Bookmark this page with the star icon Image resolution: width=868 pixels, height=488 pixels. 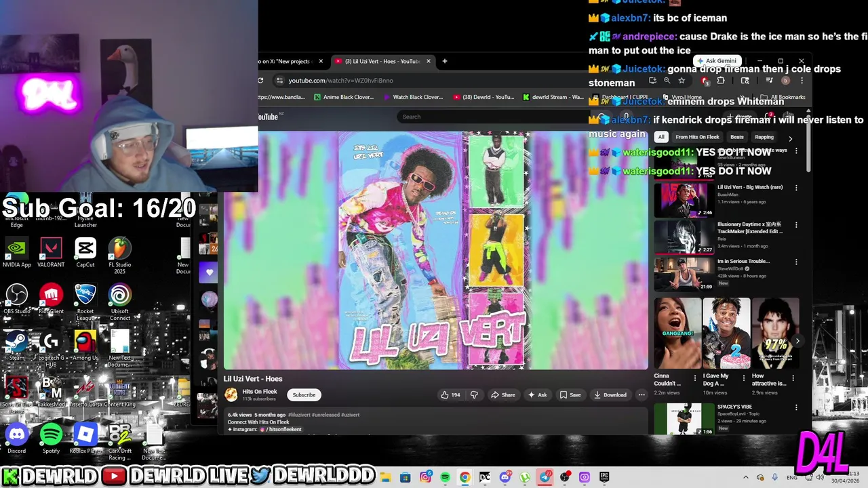[x=682, y=81]
